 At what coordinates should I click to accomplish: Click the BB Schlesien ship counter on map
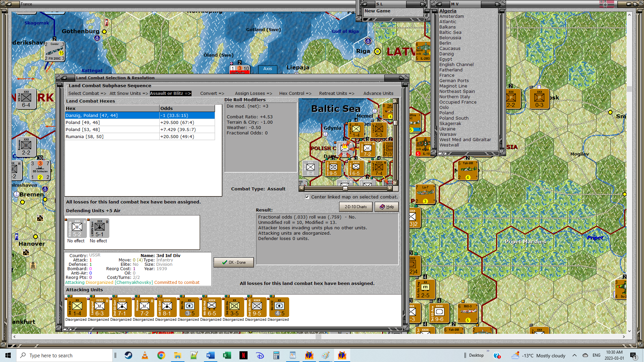pos(40,170)
